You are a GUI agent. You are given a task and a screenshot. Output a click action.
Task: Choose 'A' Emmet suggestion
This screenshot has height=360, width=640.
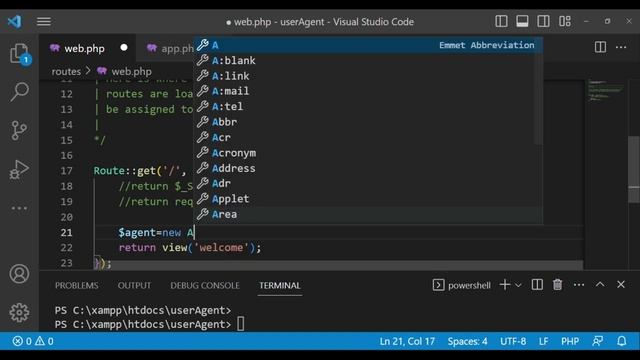(x=367, y=45)
